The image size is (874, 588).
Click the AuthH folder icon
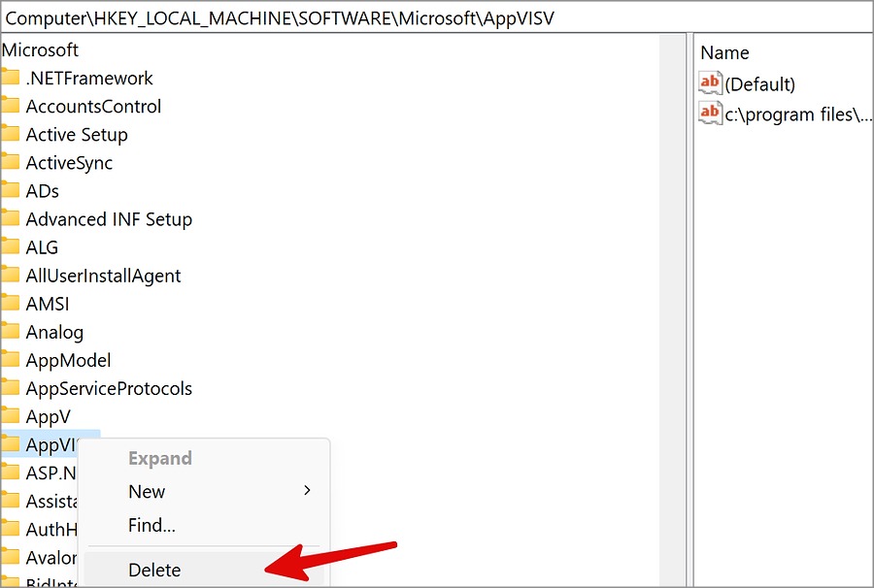coord(10,529)
